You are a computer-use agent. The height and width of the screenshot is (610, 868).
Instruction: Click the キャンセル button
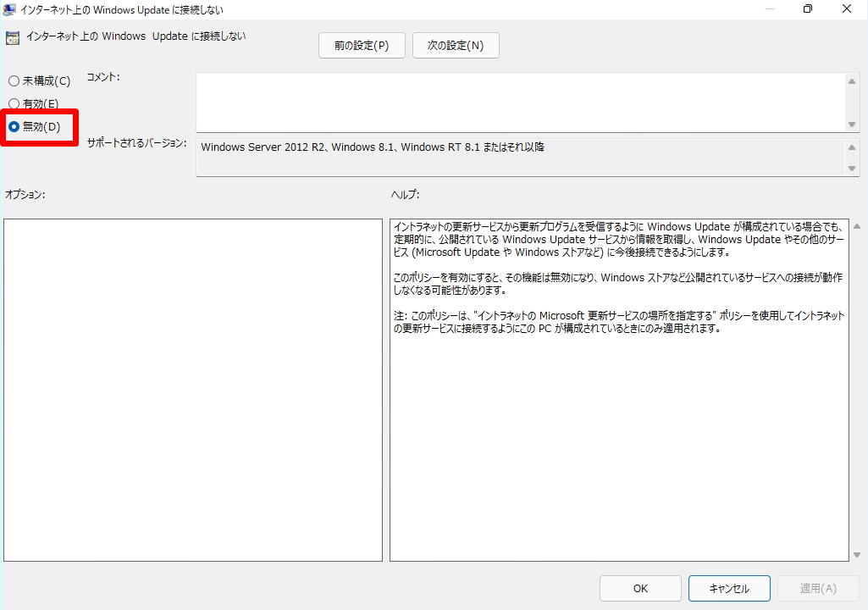[x=729, y=588]
